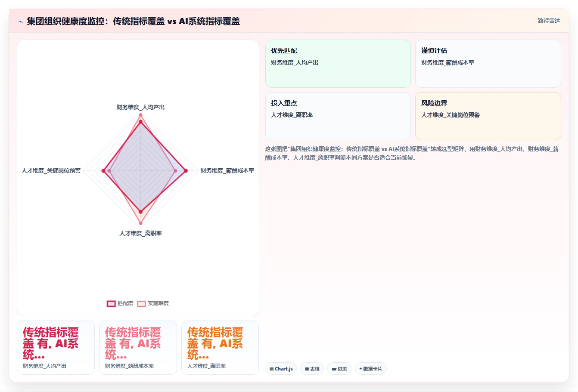Click 人才维度_离职率 text in 投入重点 card

tap(292, 115)
